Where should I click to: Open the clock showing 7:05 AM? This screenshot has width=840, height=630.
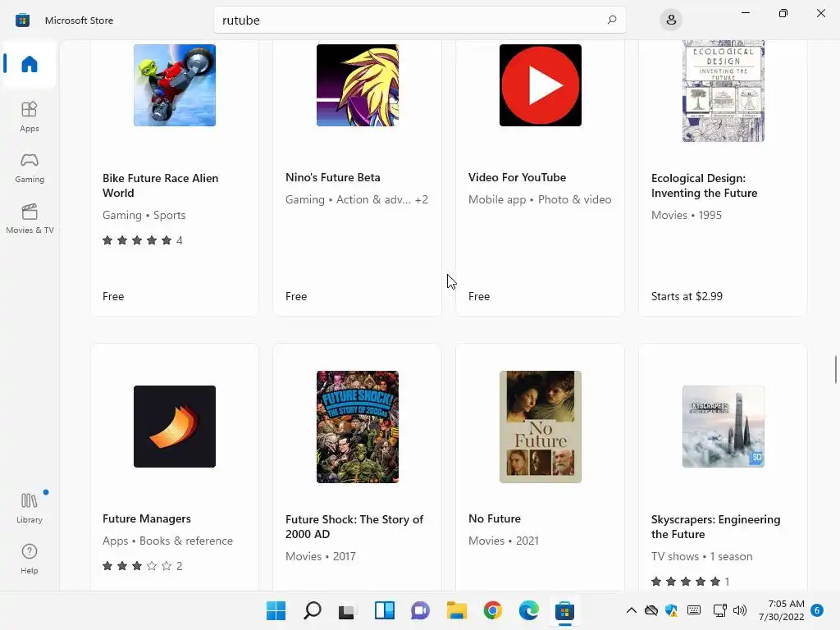coord(782,610)
